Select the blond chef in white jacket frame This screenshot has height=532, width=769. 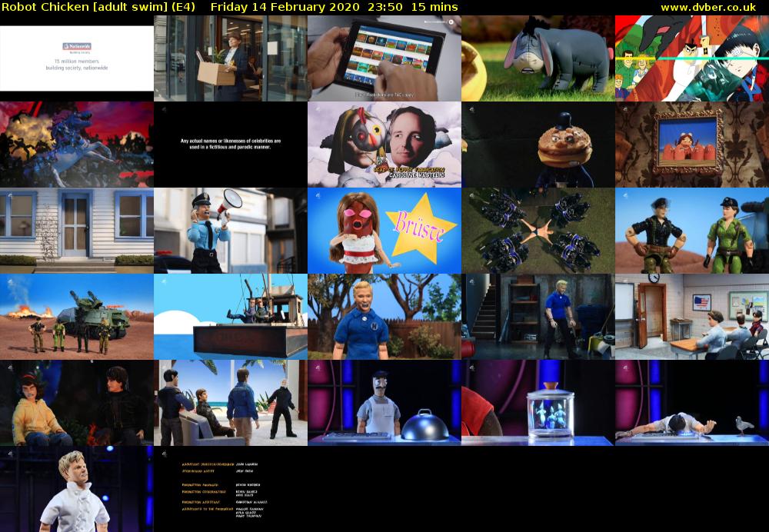pos(77,489)
